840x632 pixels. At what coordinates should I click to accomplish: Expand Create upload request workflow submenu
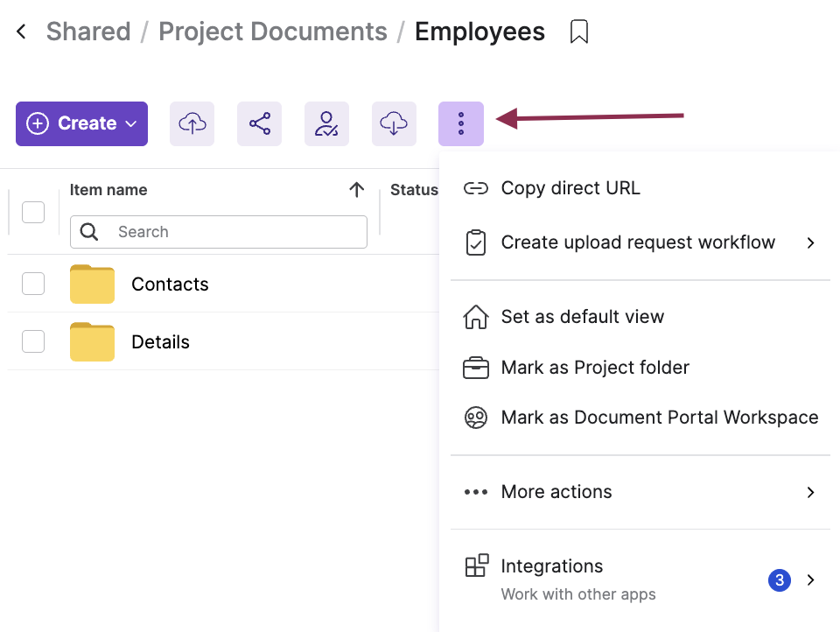coord(810,242)
